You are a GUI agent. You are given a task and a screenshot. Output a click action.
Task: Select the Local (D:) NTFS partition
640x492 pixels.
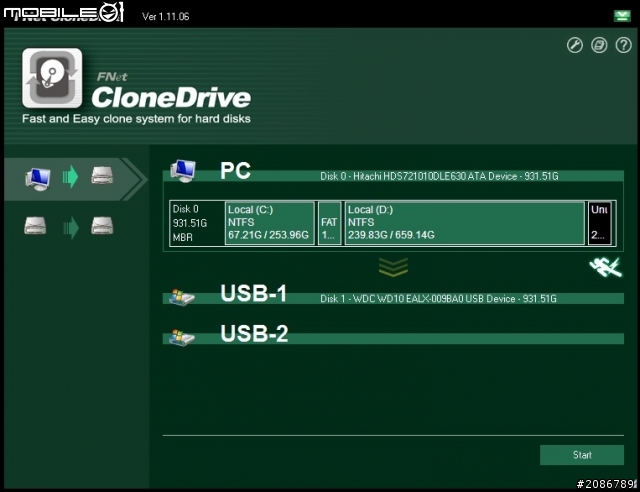(464, 223)
